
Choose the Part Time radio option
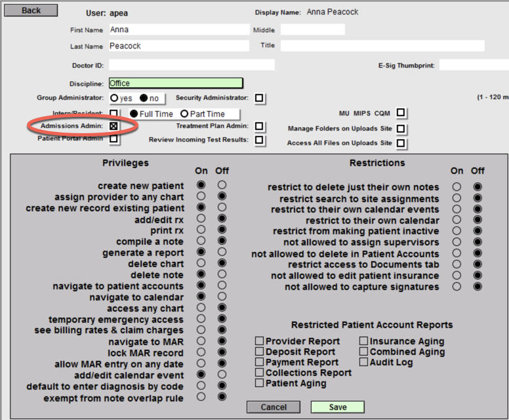[184, 114]
